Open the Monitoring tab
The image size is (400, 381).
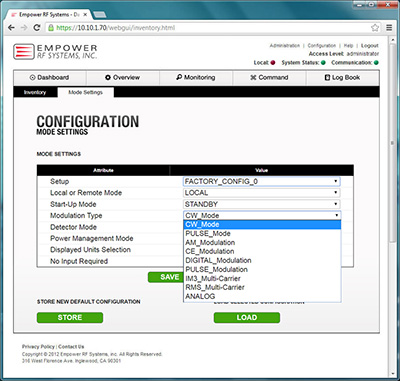click(196, 77)
